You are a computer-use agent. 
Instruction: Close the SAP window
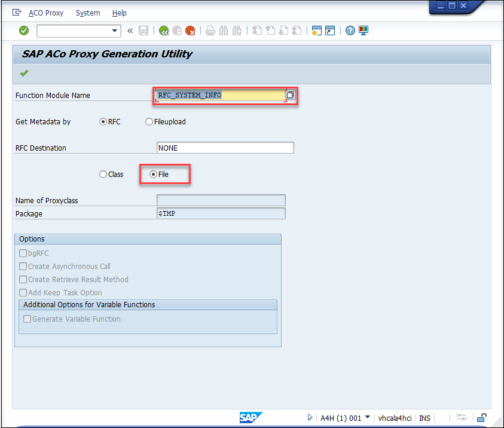point(463,5)
